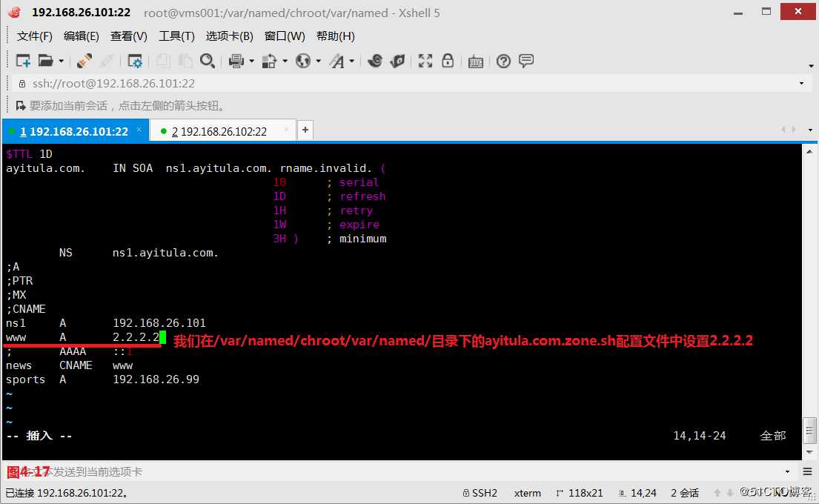Expand the Color scheme dropdown arrow

point(285,62)
